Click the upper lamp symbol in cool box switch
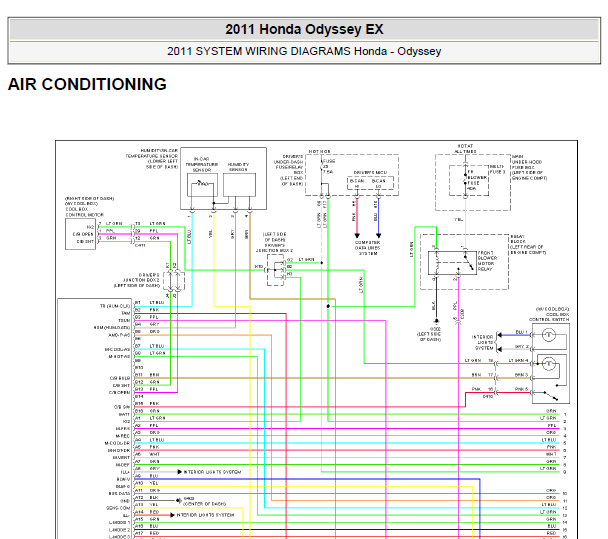 (x=548, y=335)
